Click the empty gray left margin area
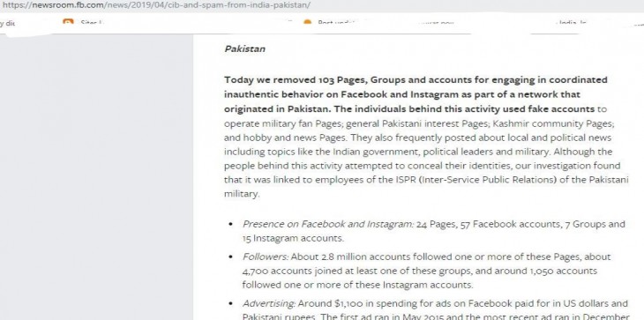The width and height of the screenshot is (644, 320). [x=96, y=176]
